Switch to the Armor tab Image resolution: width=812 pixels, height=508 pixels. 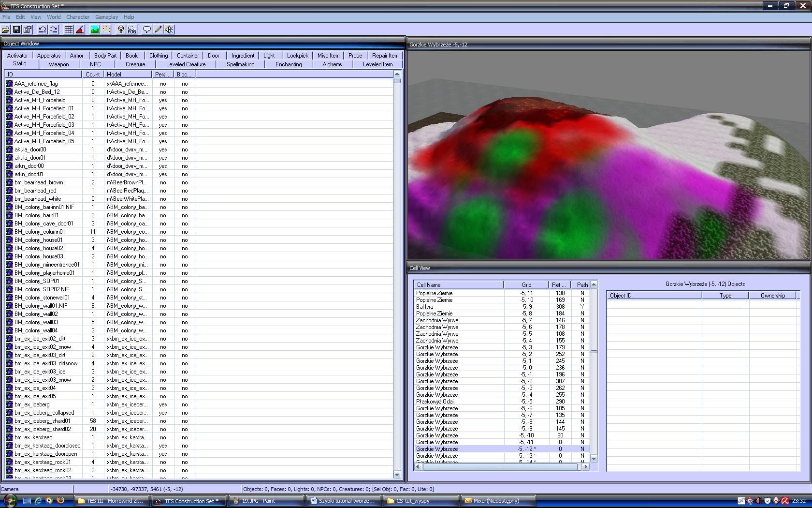[76, 56]
